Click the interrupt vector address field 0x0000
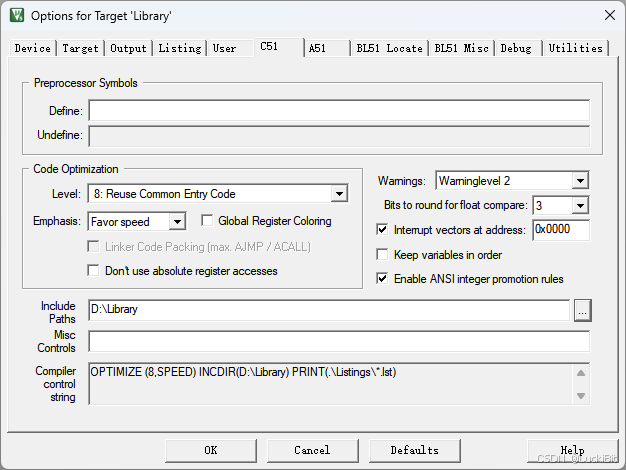This screenshot has width=626, height=470. point(561,230)
